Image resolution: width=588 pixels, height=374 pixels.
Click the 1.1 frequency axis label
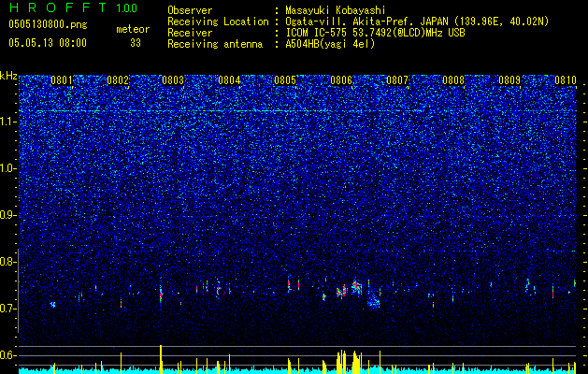coord(7,122)
